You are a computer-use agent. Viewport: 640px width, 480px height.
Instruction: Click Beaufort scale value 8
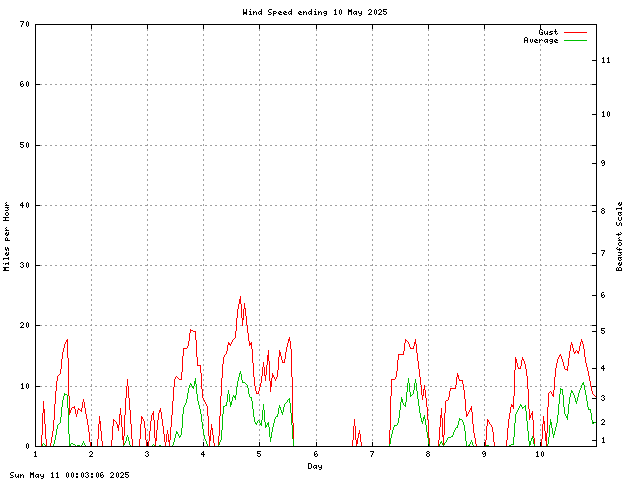click(604, 211)
